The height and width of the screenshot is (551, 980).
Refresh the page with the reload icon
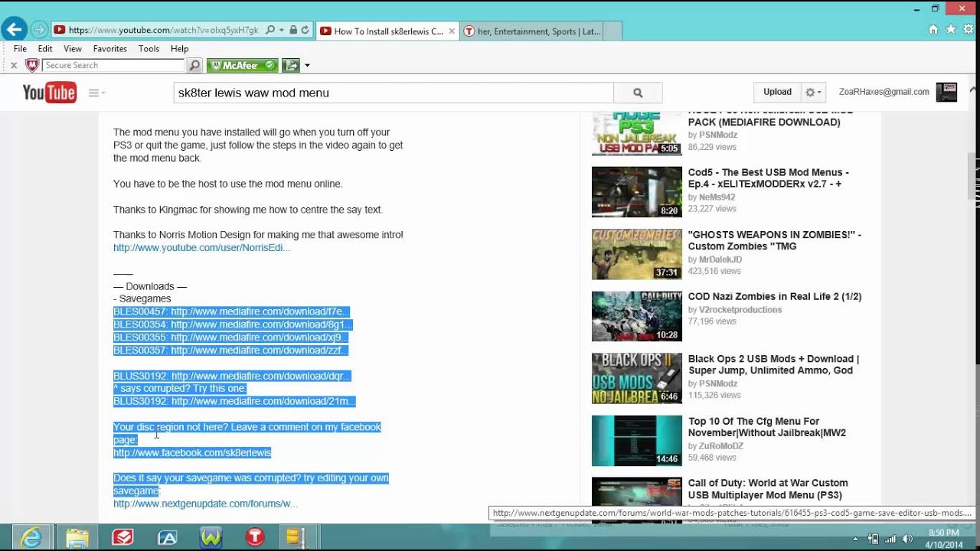(305, 31)
